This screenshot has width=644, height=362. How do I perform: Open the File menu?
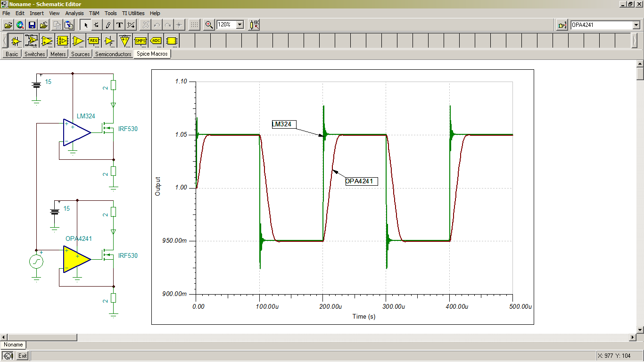[6, 13]
